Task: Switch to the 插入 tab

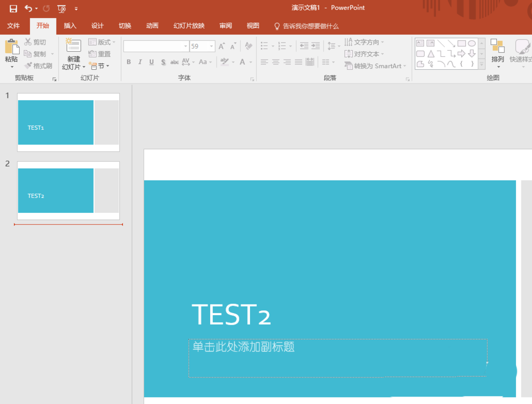Action: pos(70,26)
